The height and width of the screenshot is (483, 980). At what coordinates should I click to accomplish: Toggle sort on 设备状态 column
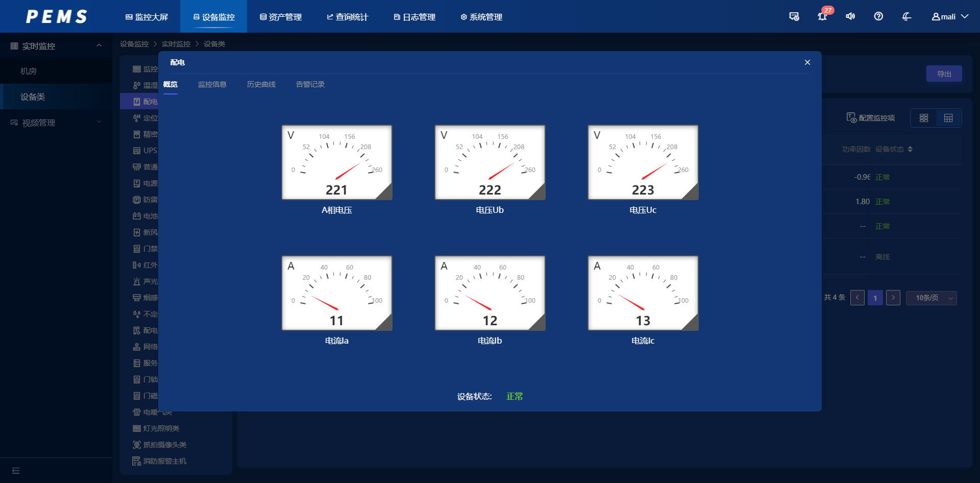(x=910, y=149)
